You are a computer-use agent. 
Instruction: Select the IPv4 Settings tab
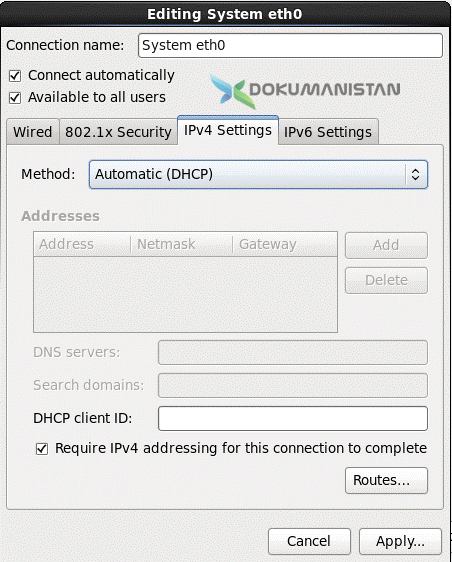coord(228,130)
